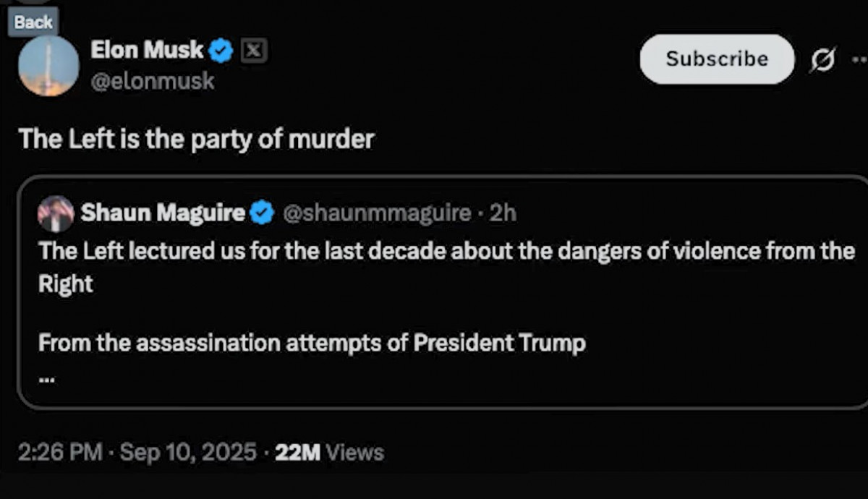Screen dimensions: 868x499
Task: Click Shaun Maguire's blue verified badge
Action: pos(262,213)
